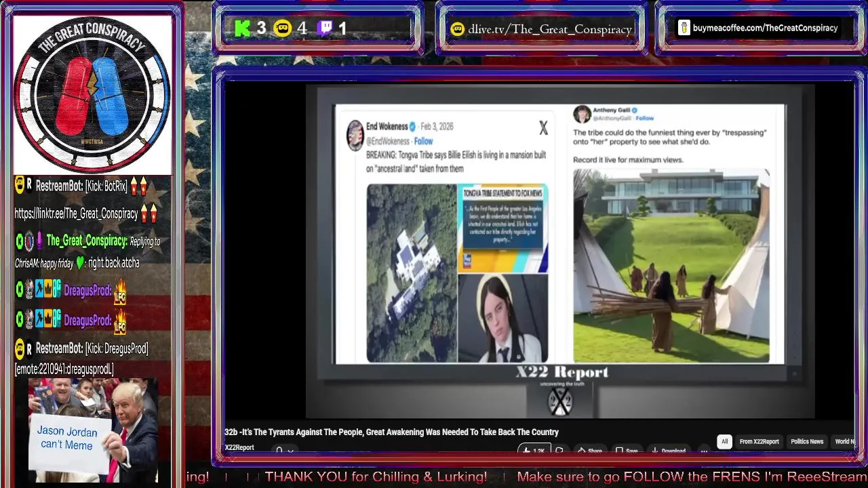
Task: Click The_Great_Conspiracy chat username
Action: (x=87, y=241)
